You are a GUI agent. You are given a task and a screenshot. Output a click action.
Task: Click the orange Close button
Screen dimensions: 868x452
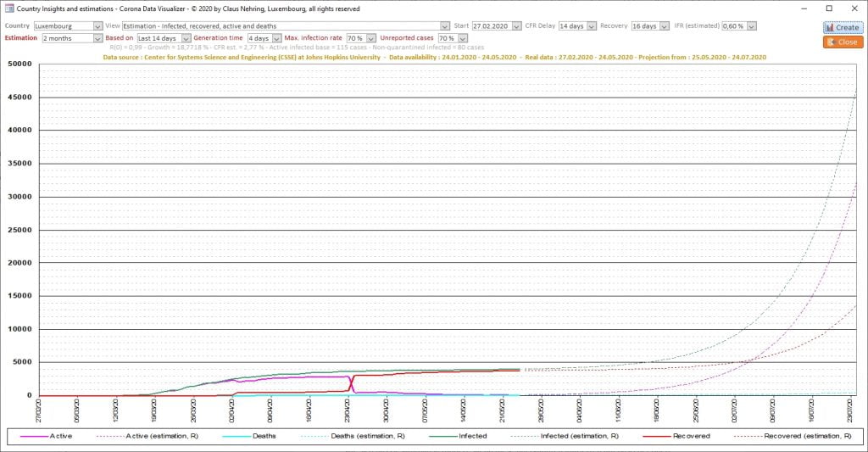[842, 42]
